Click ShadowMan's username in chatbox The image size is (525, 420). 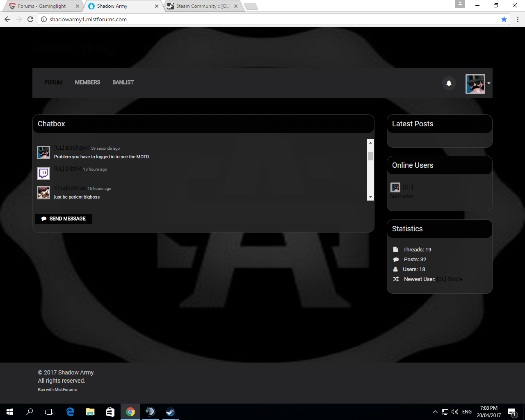tap(70, 188)
